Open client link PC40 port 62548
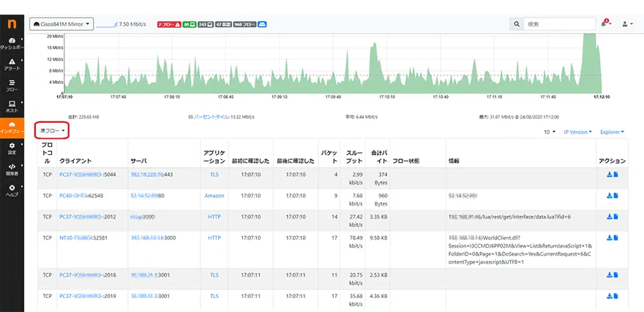This screenshot has height=312, width=644. point(81,196)
